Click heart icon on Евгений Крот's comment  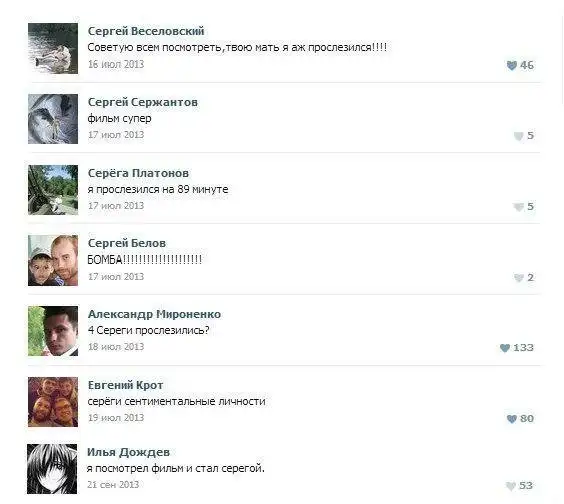[x=511, y=419]
